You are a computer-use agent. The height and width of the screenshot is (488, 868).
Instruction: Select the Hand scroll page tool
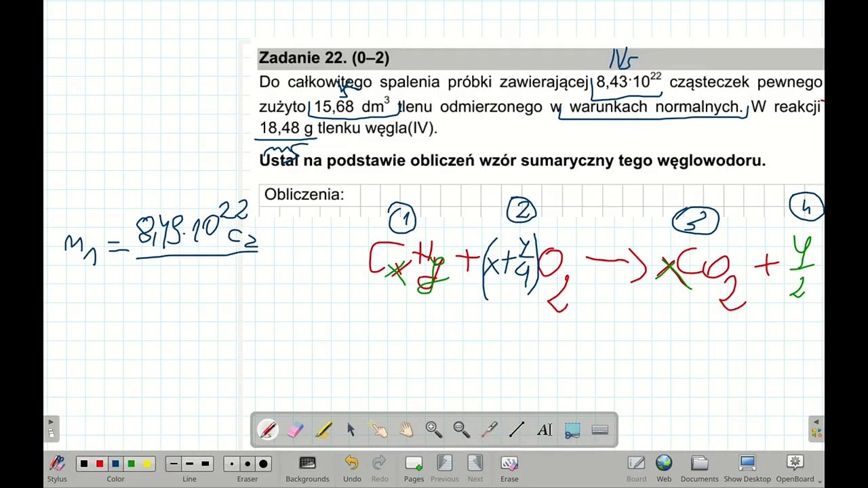(406, 430)
